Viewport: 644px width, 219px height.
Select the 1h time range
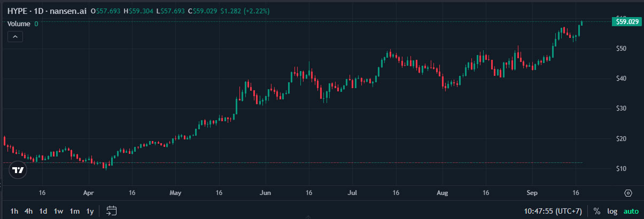click(13, 210)
